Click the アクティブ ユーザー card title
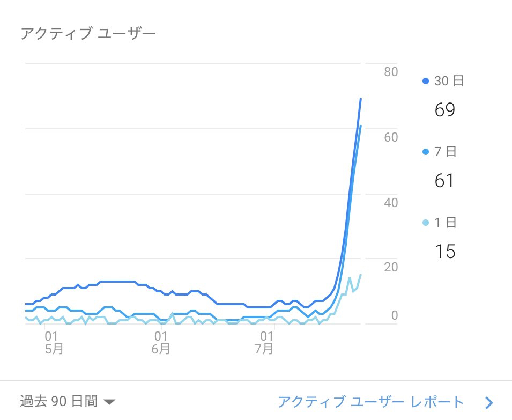This screenshot has height=420, width=512. (88, 34)
